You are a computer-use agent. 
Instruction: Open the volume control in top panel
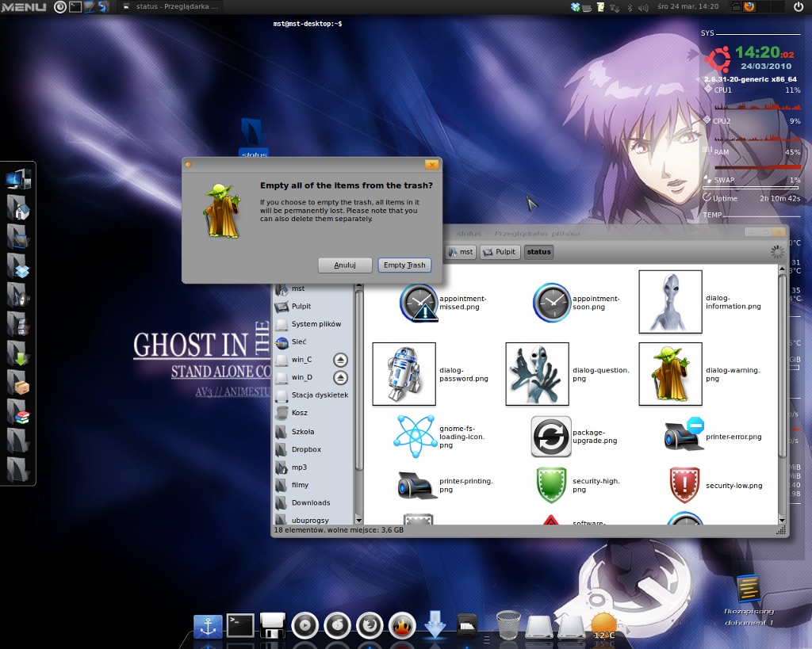point(643,7)
